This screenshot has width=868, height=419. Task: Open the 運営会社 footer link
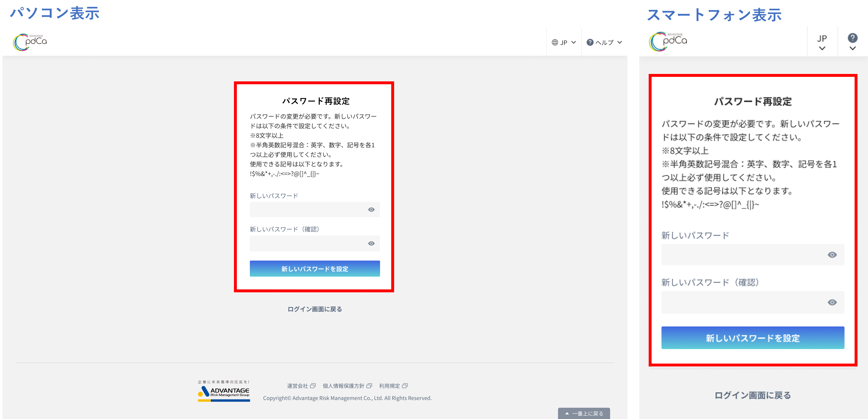point(297,386)
